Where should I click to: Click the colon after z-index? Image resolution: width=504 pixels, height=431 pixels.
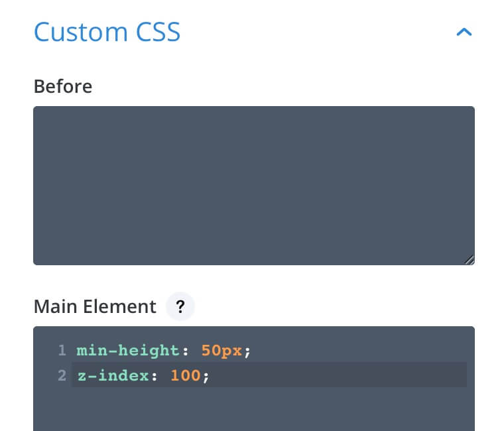(x=155, y=376)
